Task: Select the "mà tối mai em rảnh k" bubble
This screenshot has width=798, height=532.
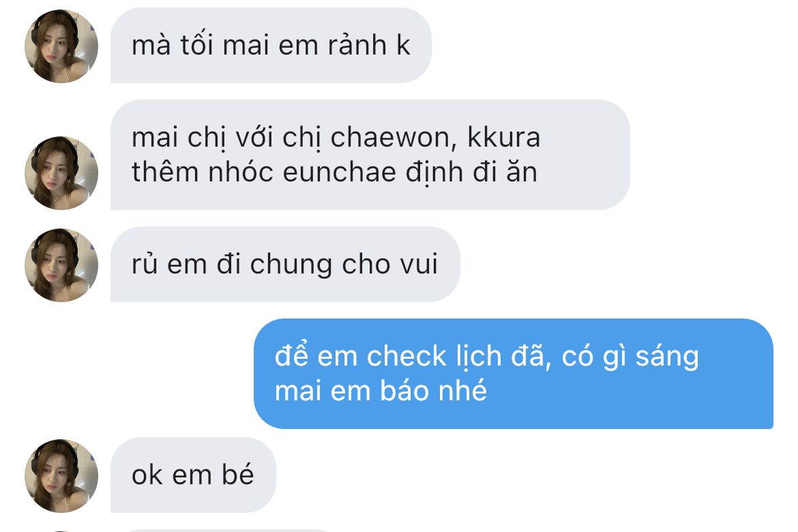Action: click(x=271, y=45)
